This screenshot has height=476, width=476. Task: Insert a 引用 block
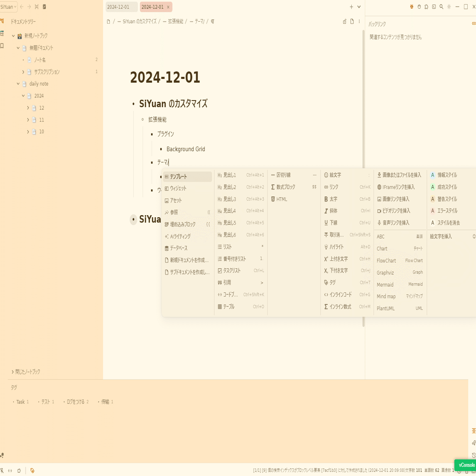[241, 282]
